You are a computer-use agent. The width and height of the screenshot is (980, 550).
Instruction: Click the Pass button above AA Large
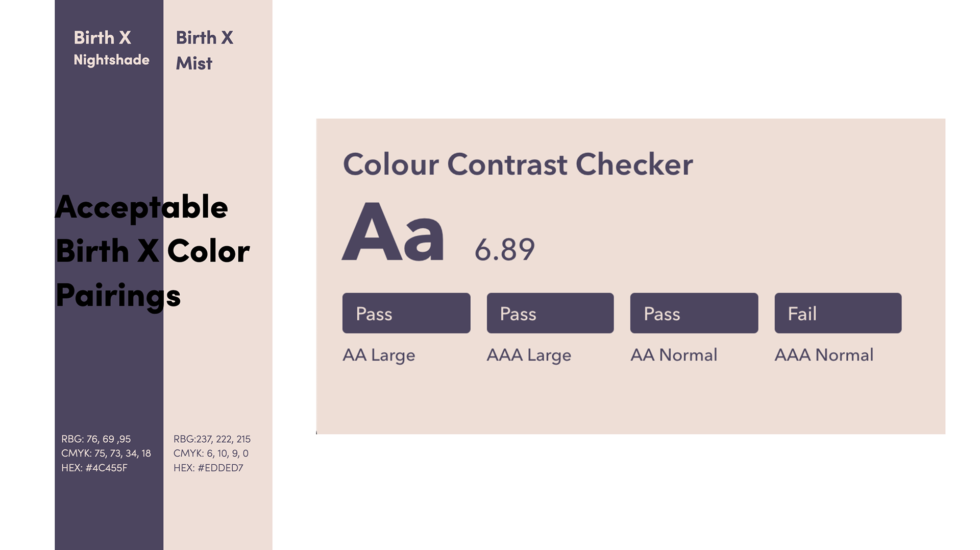click(x=406, y=313)
